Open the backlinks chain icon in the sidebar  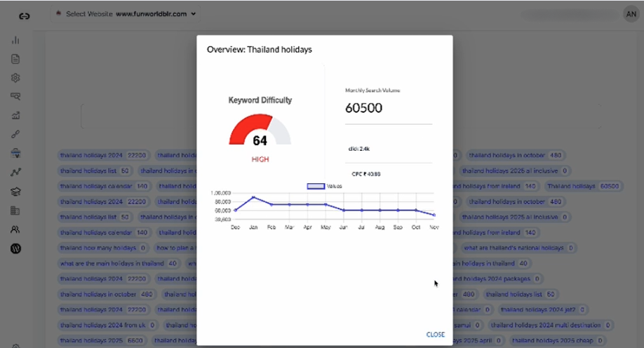(x=15, y=134)
